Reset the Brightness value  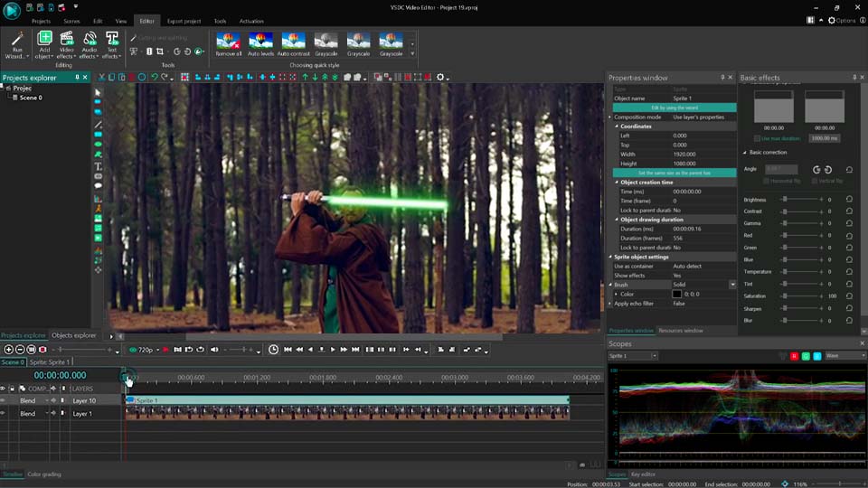[849, 199]
